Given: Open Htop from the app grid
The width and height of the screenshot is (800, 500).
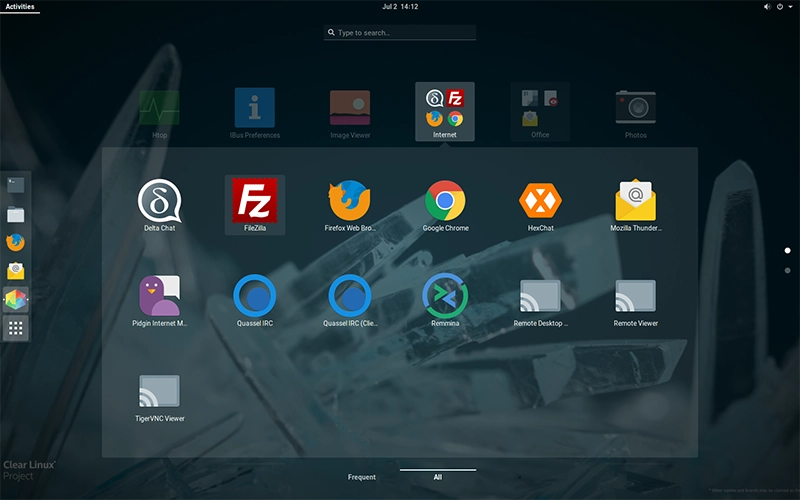Looking at the screenshot, I should coord(159,112).
